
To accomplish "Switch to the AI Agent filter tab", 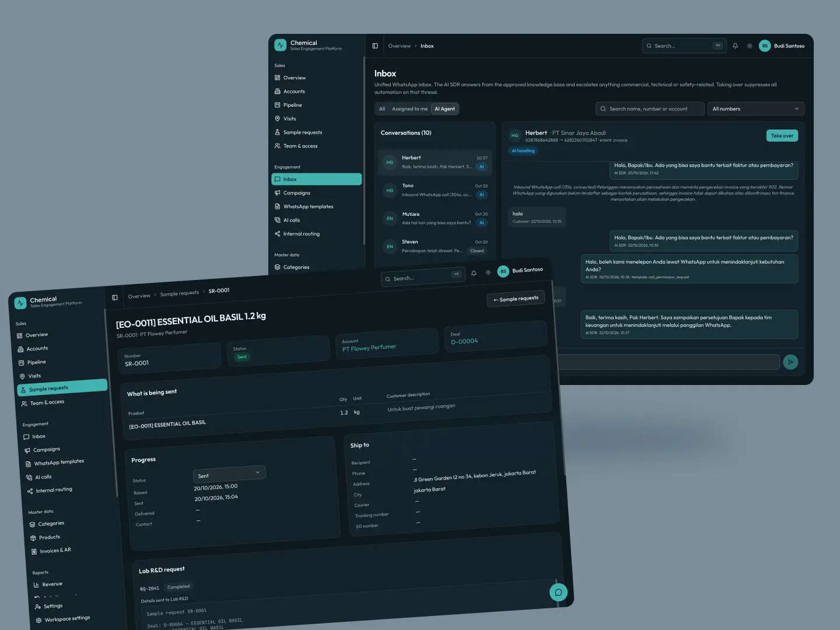I will (x=444, y=109).
